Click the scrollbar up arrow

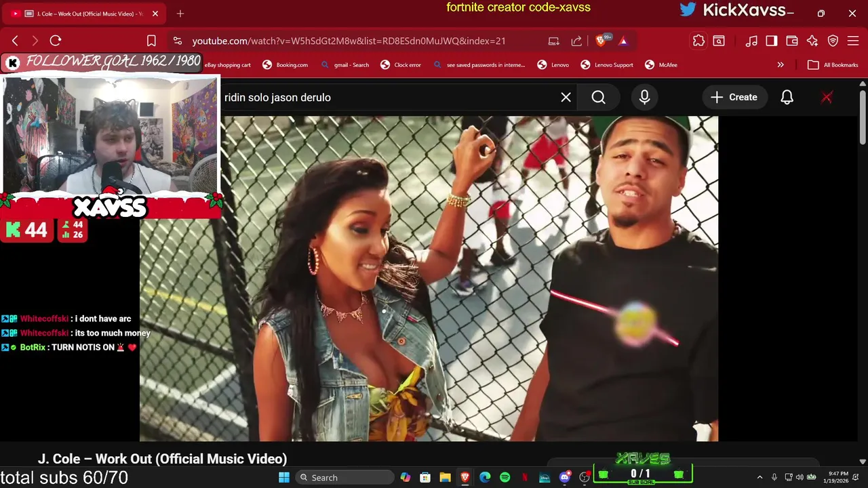coord(863,83)
